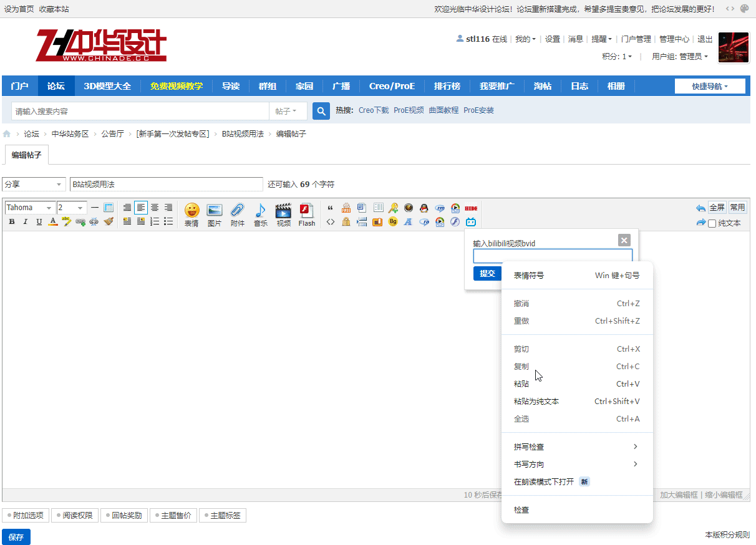Switch editor to 全屏 fullscreen
The width and height of the screenshot is (756, 545).
pos(717,208)
